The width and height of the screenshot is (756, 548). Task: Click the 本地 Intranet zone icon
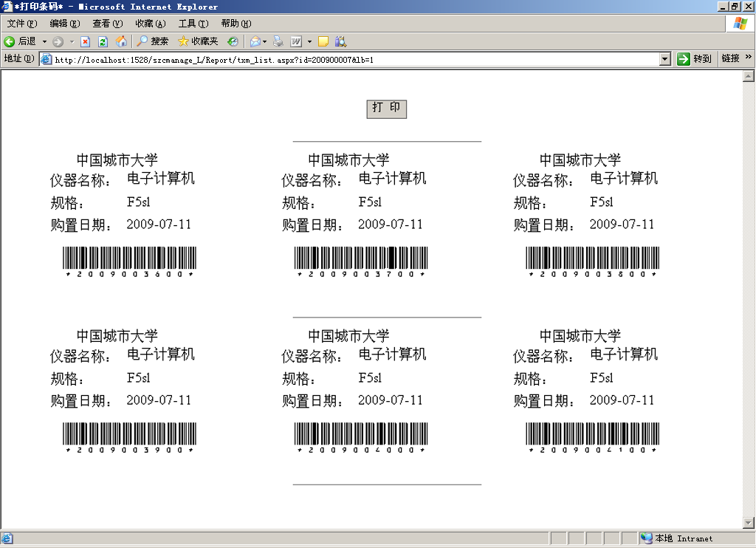647,538
